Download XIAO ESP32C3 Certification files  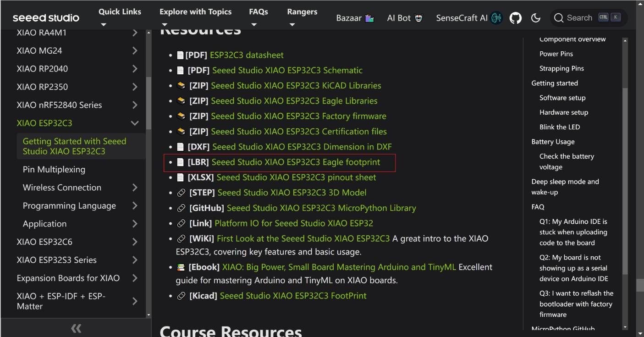point(299,132)
